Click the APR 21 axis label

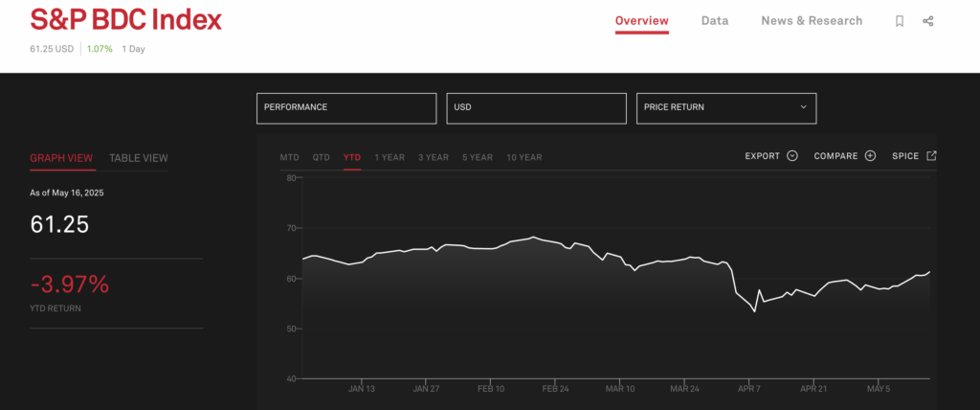click(813, 389)
